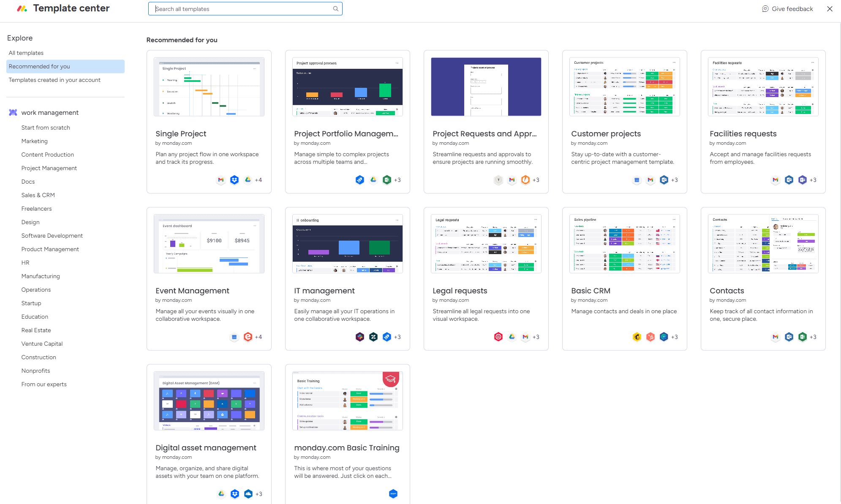
Task: Open the Marketing category
Action: coord(35,141)
